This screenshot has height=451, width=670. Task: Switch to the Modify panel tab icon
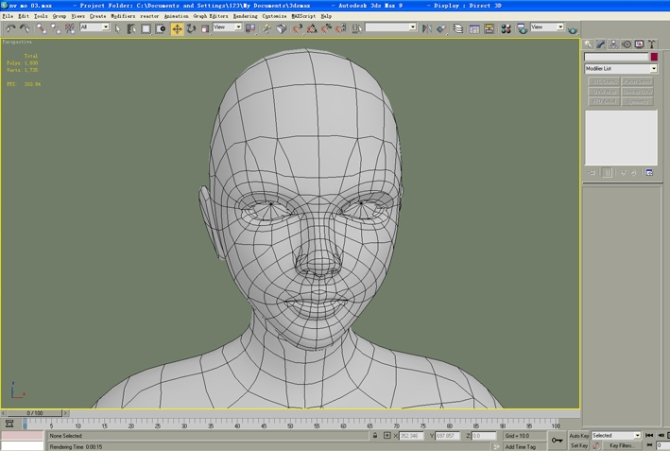tap(601, 44)
